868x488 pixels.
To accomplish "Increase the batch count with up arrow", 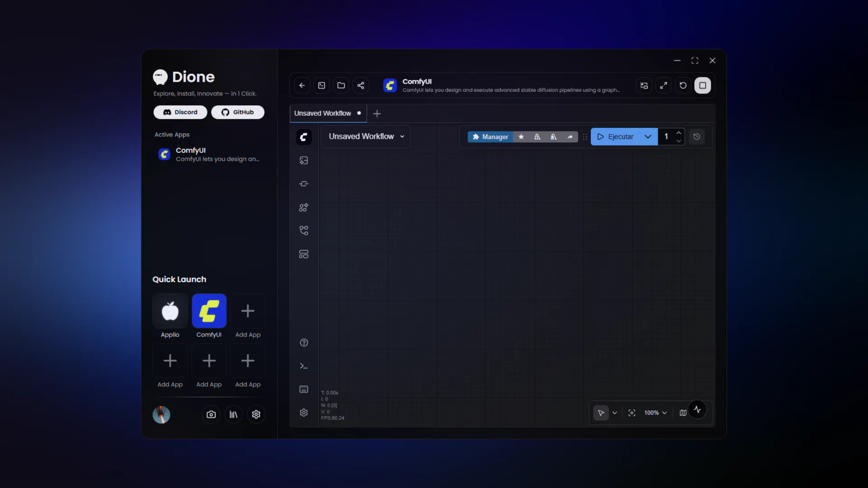I will (x=679, y=133).
